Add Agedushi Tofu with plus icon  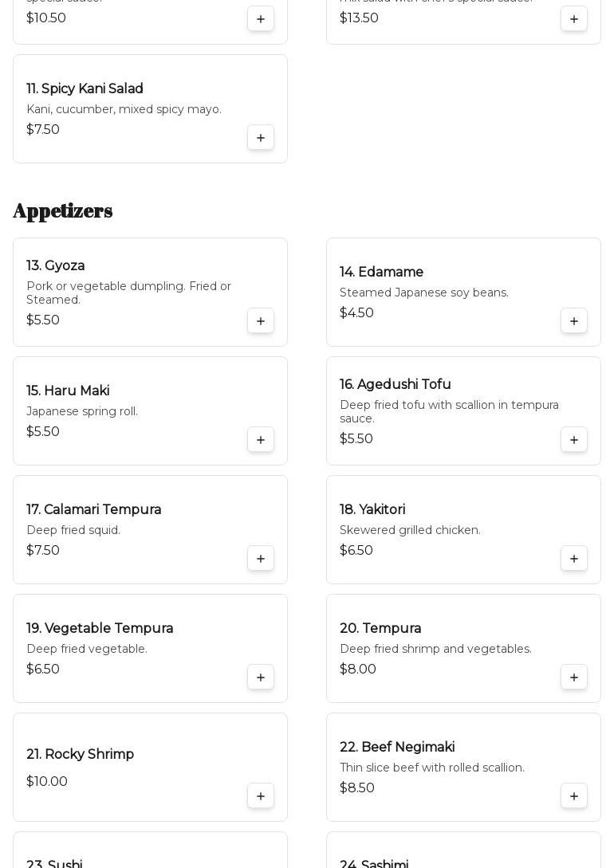(x=574, y=440)
